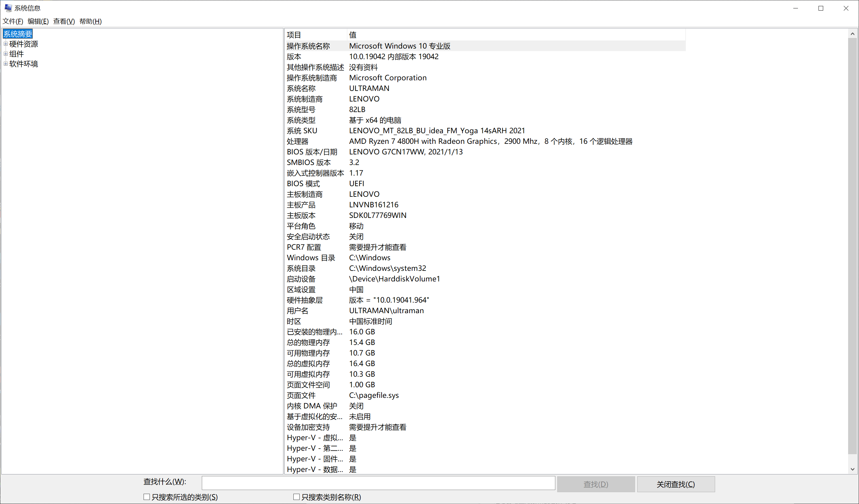The width and height of the screenshot is (859, 504).
Task: Select the 系统摘要 tree node
Action: 18,34
